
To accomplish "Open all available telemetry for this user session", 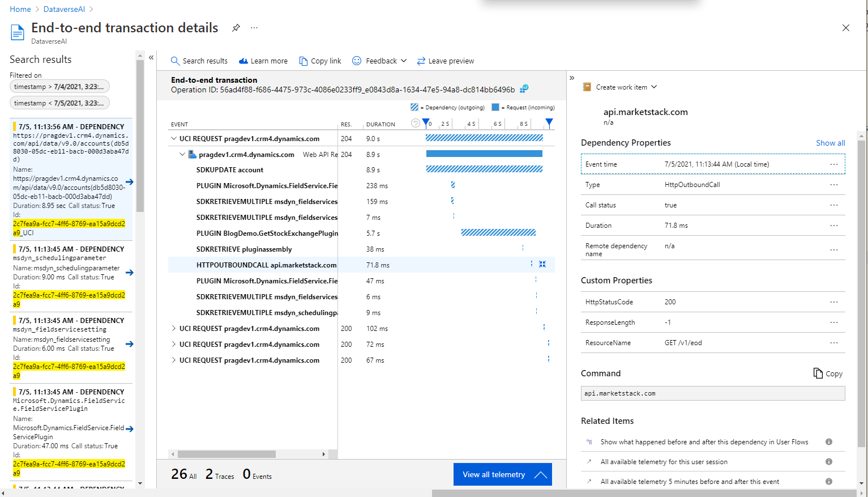I will point(664,462).
